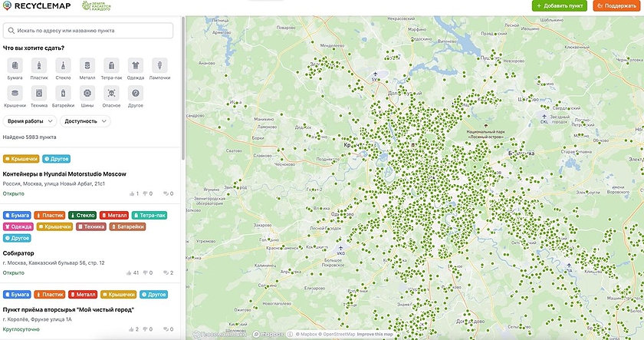Select the Техника (appliances) filter icon
This screenshot has height=340, width=644.
(38, 93)
